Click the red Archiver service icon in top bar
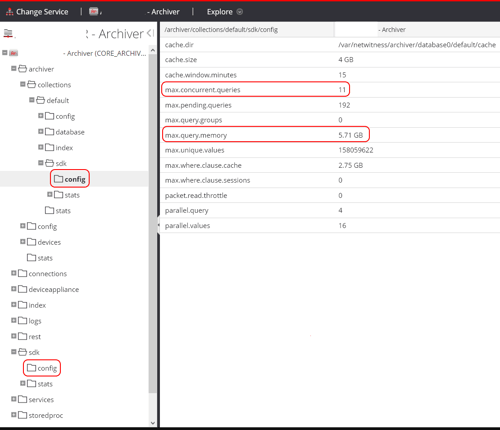The image size is (500, 430). 93,12
